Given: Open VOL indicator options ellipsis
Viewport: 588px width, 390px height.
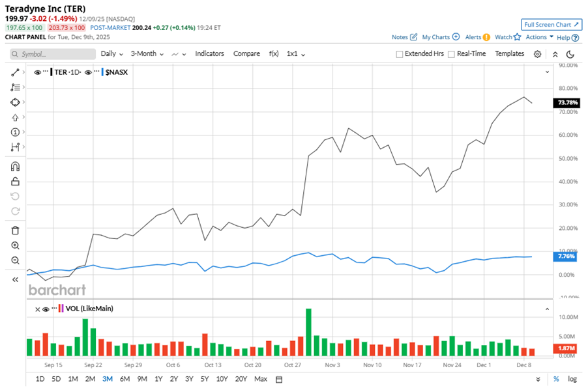Looking at the screenshot, I should [x=54, y=307].
